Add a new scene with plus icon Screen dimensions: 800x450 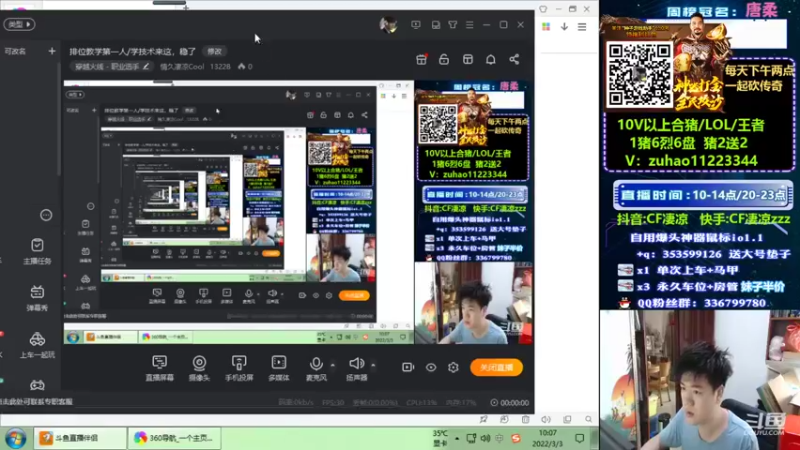[x=52, y=51]
